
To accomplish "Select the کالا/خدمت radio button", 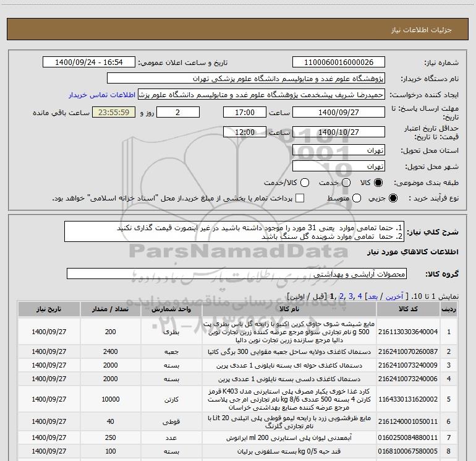I will pos(305,183).
